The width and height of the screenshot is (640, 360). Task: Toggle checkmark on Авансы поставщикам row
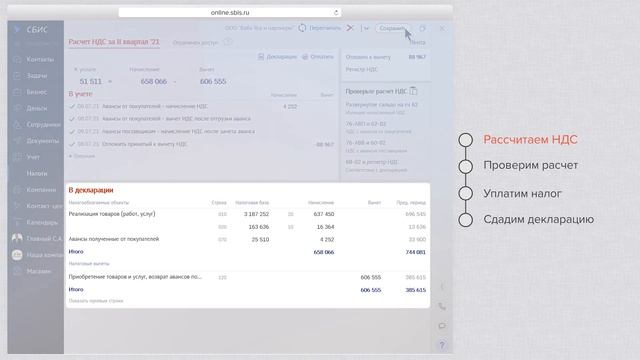[x=72, y=132]
